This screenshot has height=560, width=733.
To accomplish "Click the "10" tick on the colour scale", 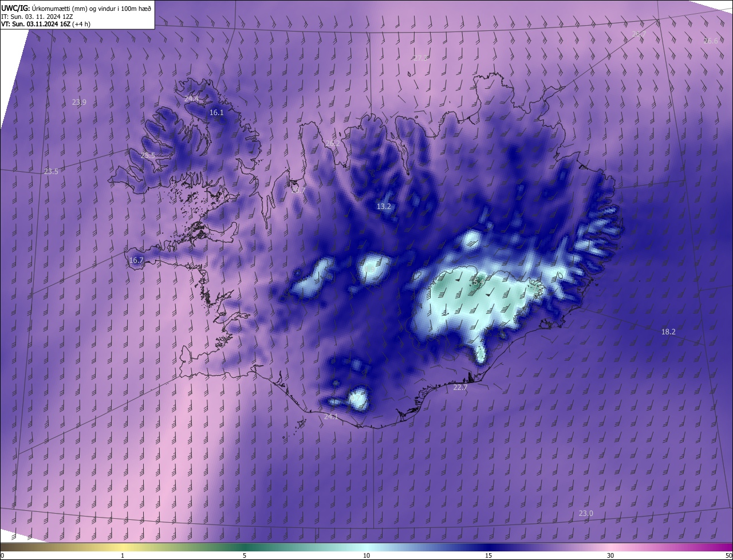I will (366, 555).
